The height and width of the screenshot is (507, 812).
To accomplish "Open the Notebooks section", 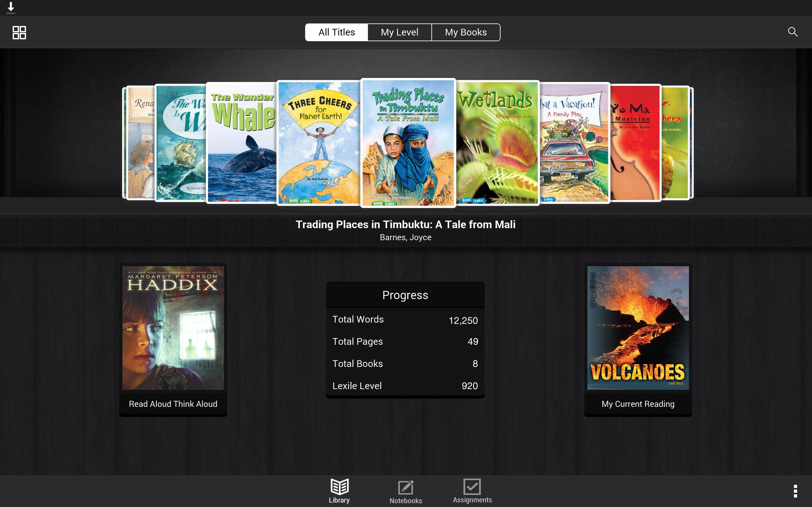I will click(406, 491).
